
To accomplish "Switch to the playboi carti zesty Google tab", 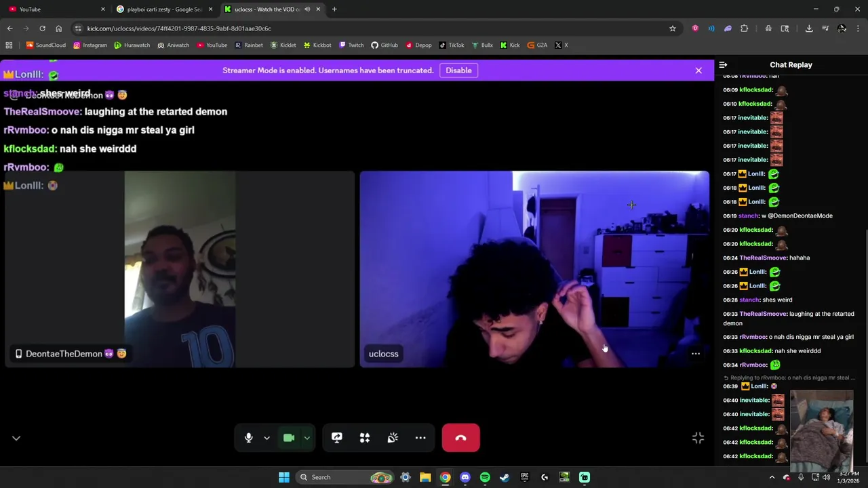I will 165,9.
